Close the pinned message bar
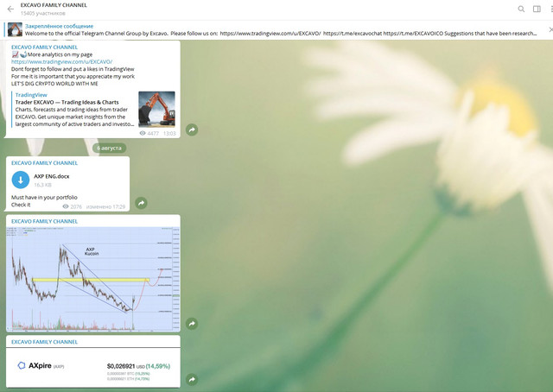Viewport: 553px width, 392px height. tap(550, 29)
